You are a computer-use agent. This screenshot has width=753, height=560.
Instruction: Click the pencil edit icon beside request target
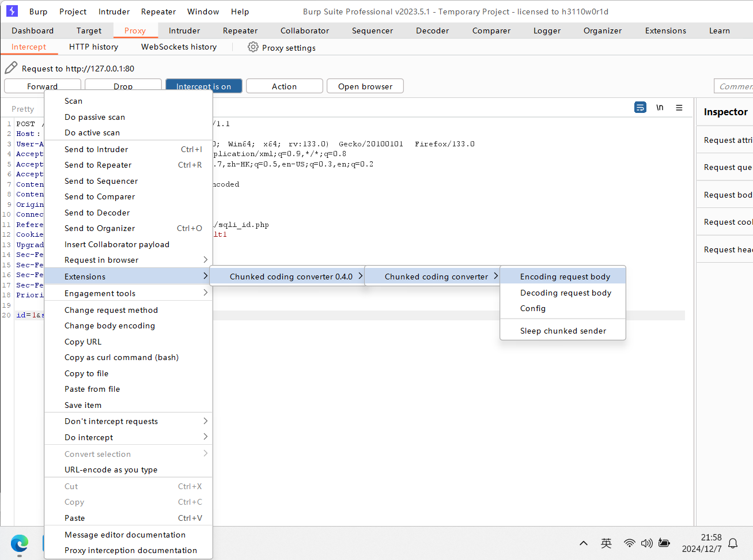tap(11, 68)
